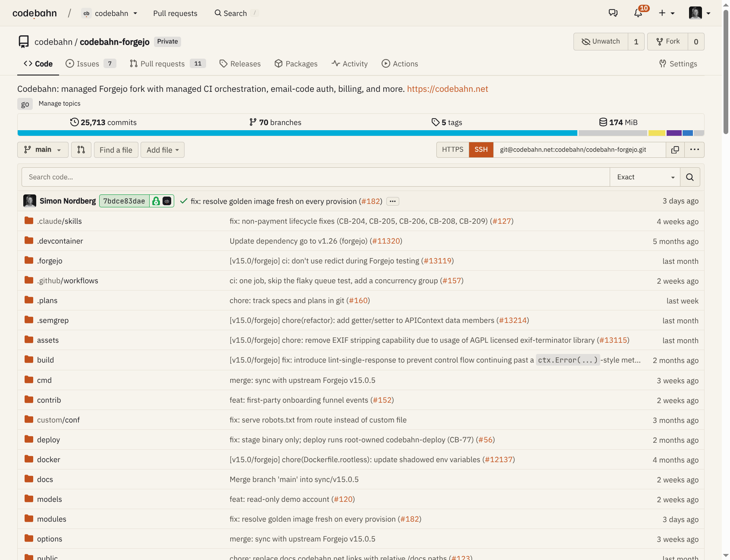730x560 pixels.
Task: Open the Search box in header
Action: (x=236, y=13)
